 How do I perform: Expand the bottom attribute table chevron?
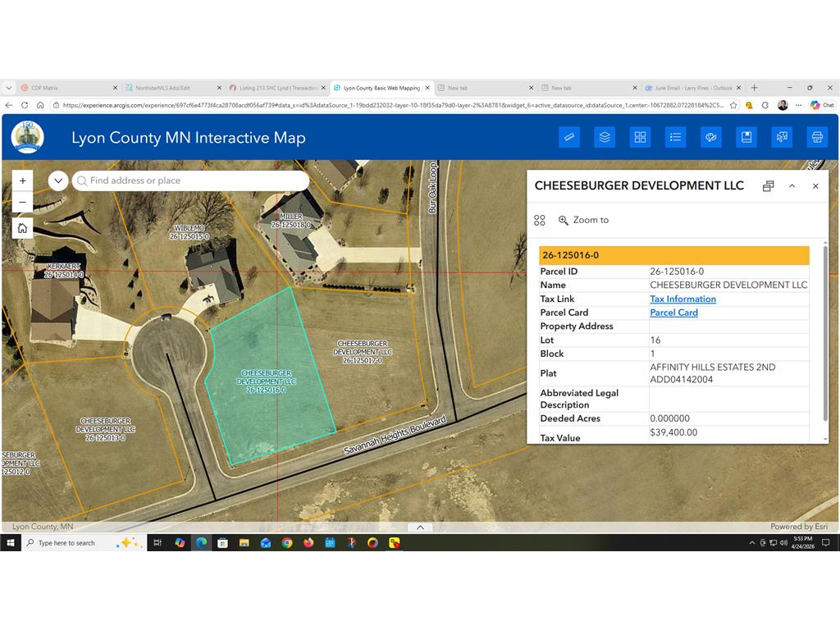pyautogui.click(x=421, y=527)
